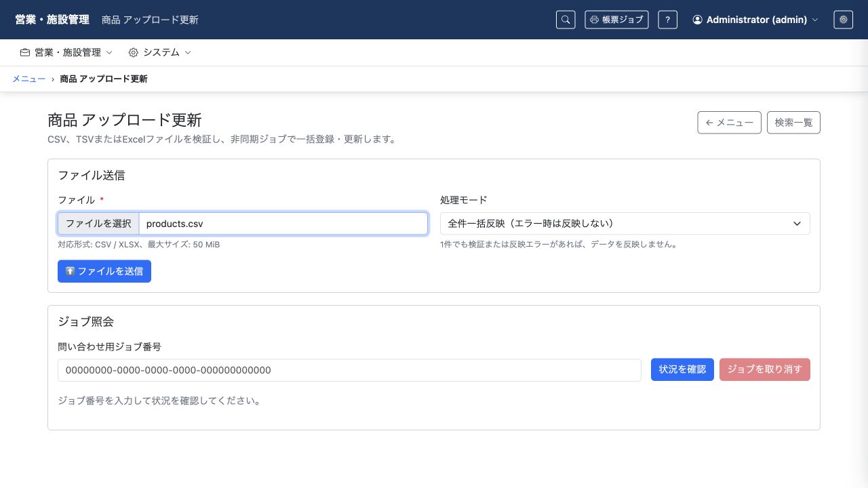Click the theme gear icon at top right
The height and width of the screenshot is (488, 868).
(x=844, y=20)
